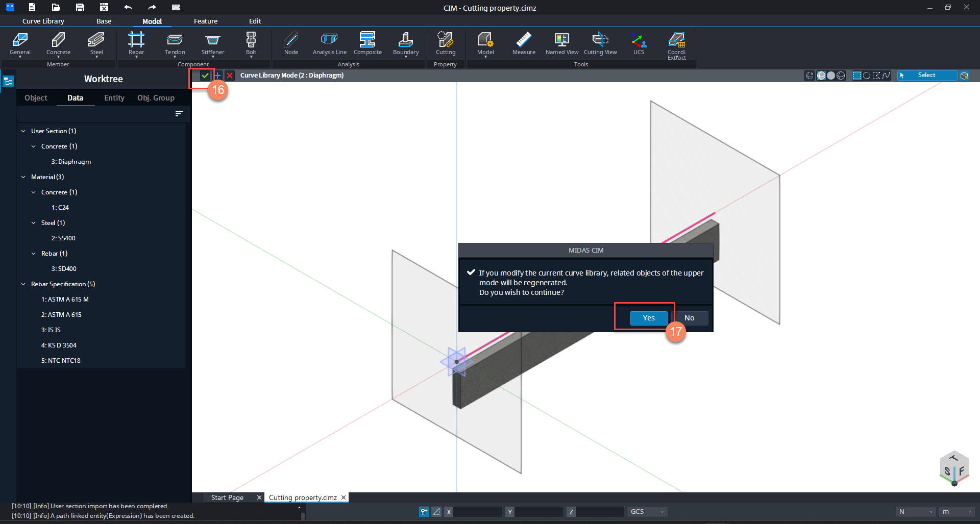980x524 pixels.
Task: Save the project with the floppy disk icon
Action: coord(80,7)
